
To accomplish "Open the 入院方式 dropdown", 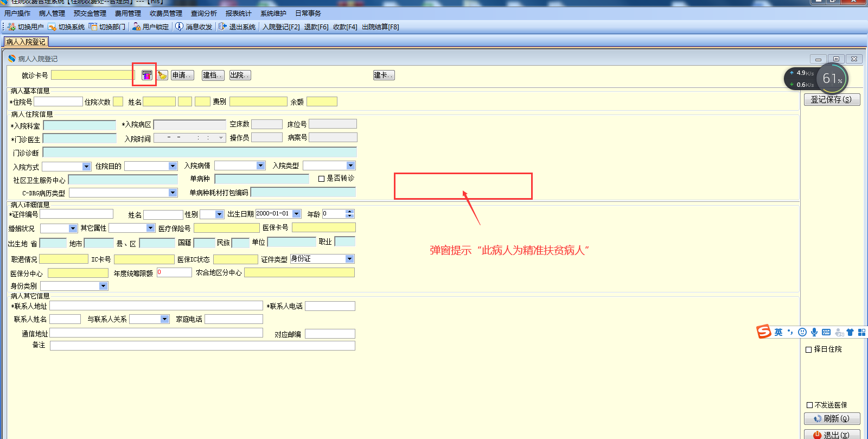I will (x=87, y=166).
